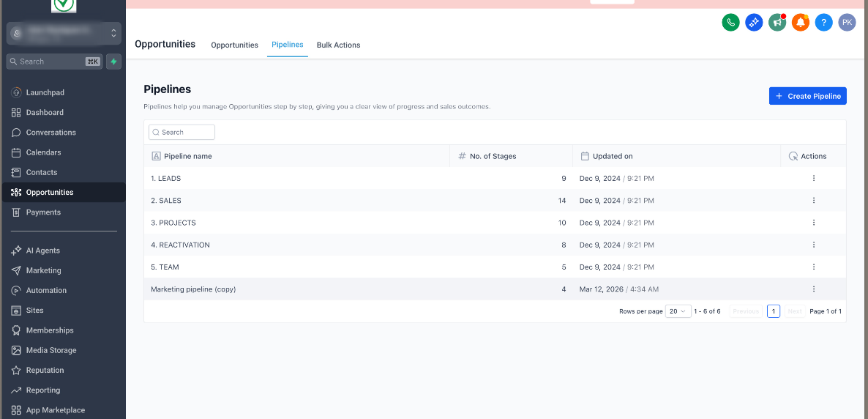Screen dimensions: 868x419
Task: Click the App Marketplace grid icon
Action: coord(16,410)
